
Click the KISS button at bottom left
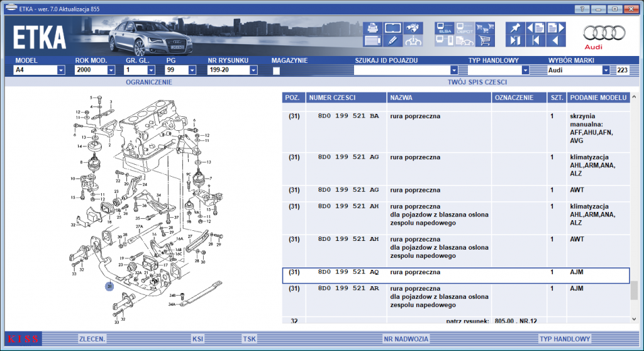point(23,339)
